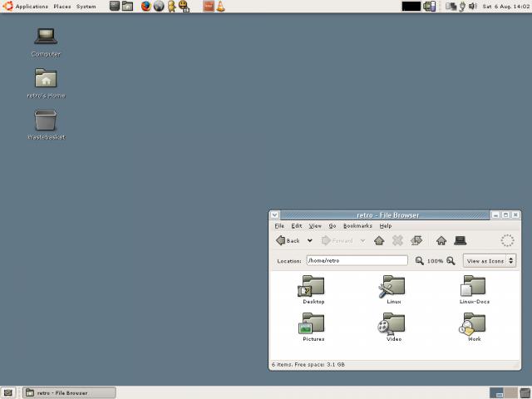Click the Back button

click(x=288, y=240)
